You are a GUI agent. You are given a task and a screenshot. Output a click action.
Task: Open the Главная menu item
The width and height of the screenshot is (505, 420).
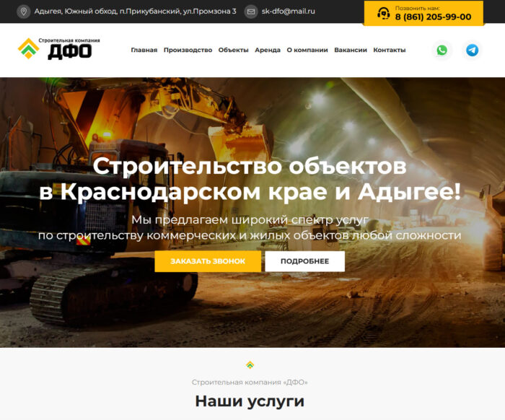pos(144,51)
